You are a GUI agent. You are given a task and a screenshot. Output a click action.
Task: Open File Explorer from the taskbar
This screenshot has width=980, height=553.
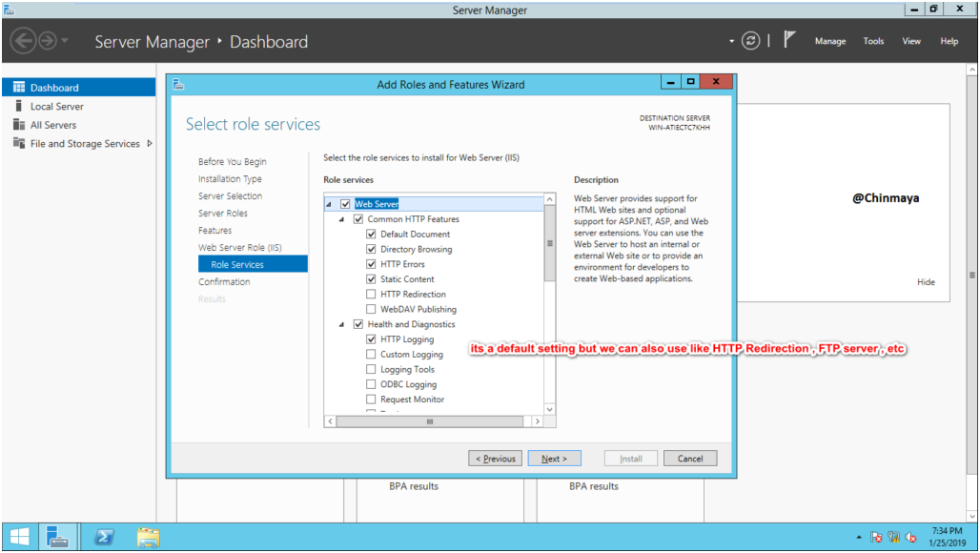coord(148,537)
